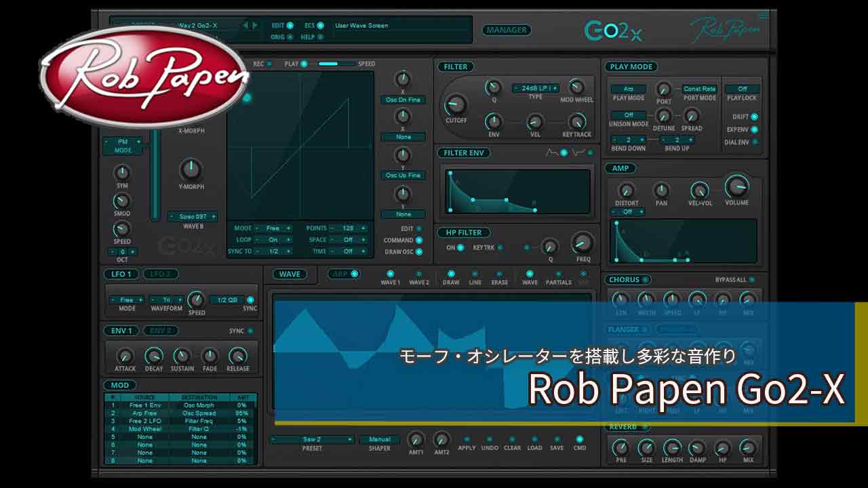868x488 pixels.
Task: Toggle BYPASS ALL effects
Action: click(x=751, y=280)
